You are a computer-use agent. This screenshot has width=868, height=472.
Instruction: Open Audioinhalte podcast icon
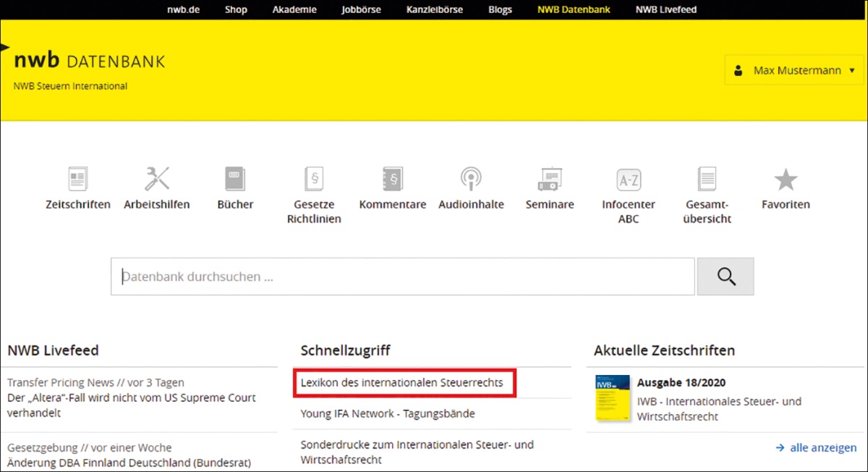coord(471,179)
